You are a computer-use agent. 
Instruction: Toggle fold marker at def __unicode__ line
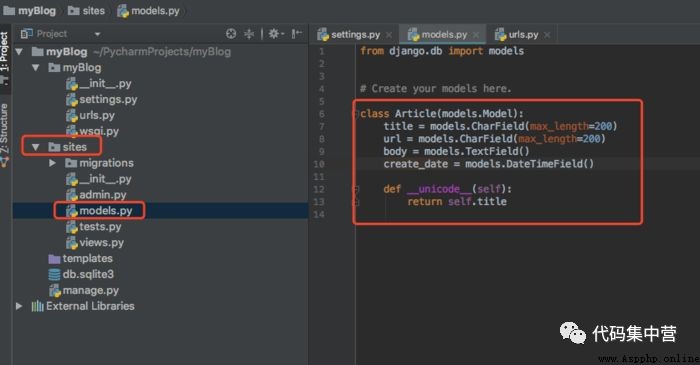click(356, 190)
